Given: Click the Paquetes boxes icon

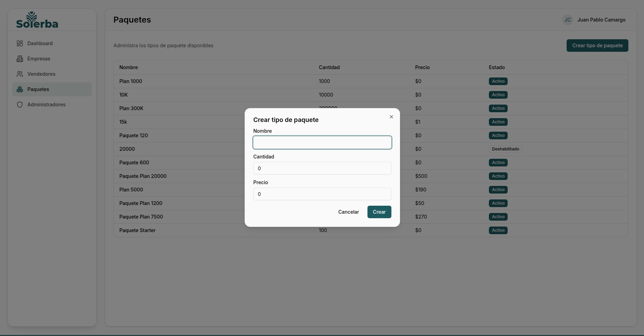Looking at the screenshot, I should [x=20, y=89].
